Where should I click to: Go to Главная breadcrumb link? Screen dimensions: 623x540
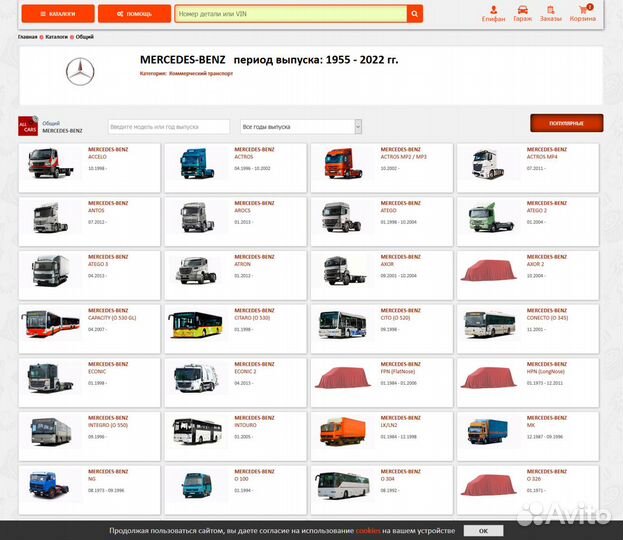click(x=27, y=37)
